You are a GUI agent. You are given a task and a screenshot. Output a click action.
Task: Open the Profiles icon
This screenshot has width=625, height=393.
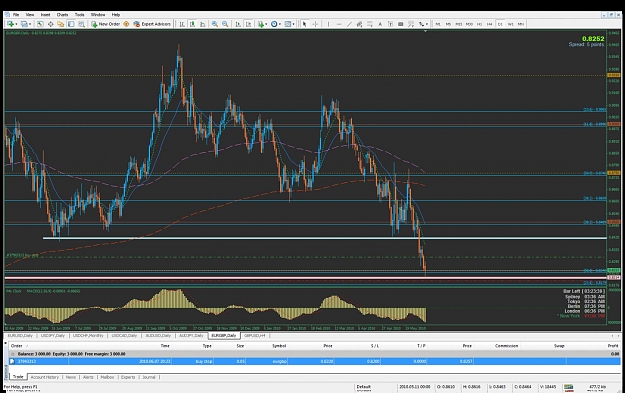[24, 24]
